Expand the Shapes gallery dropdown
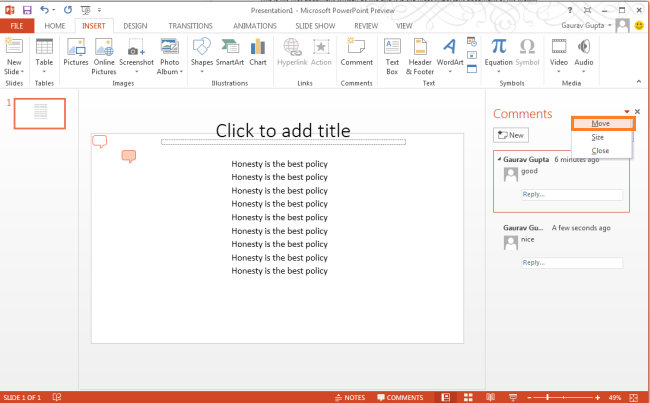The width and height of the screenshot is (650, 403). tap(201, 71)
